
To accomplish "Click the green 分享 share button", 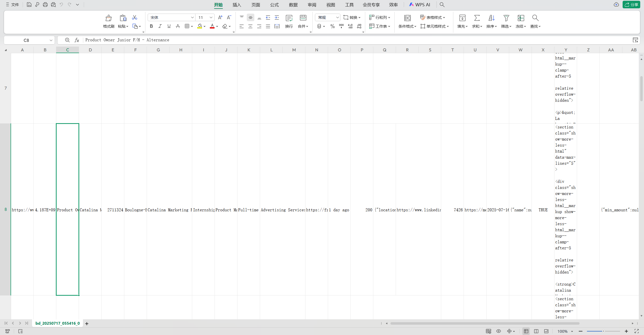I will tap(631, 5).
